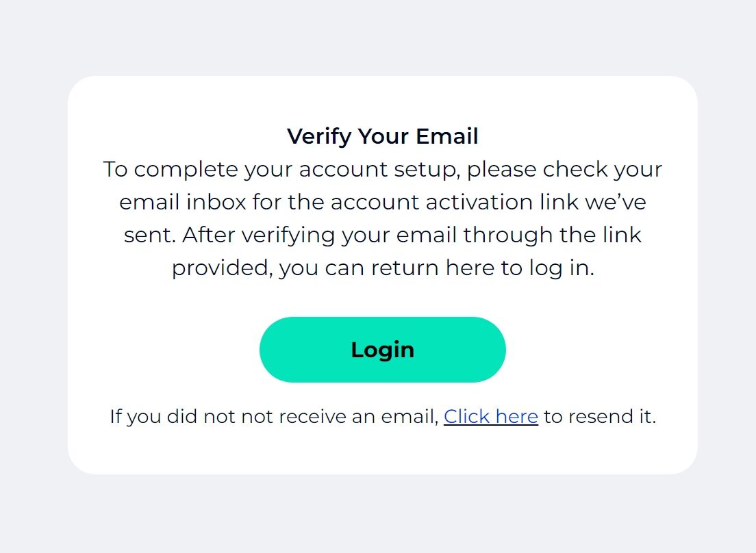
Task: Click the word "Email" in the heading
Action: (x=447, y=136)
